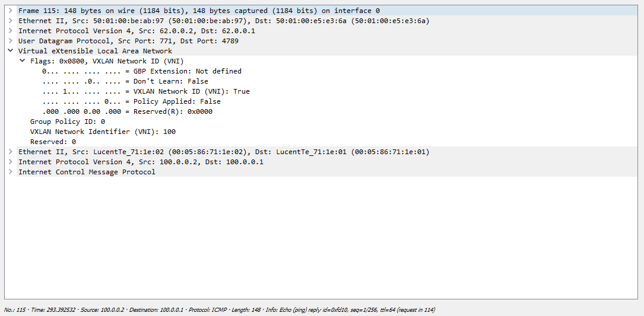Expand the IPv4 header with source 100.0.0.2
Viewport: 644px width, 316px height.
tap(11, 162)
